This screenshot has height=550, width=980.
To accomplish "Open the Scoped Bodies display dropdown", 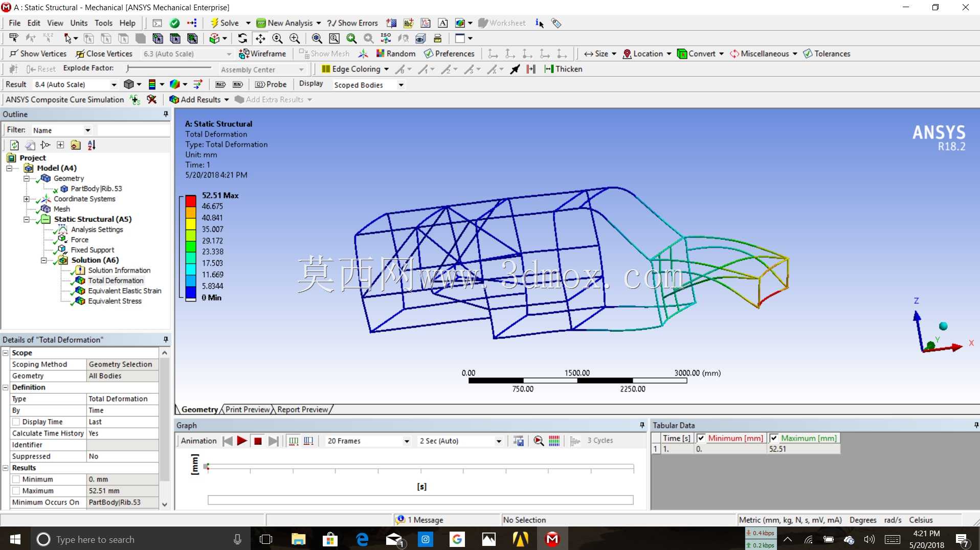I will (x=401, y=85).
